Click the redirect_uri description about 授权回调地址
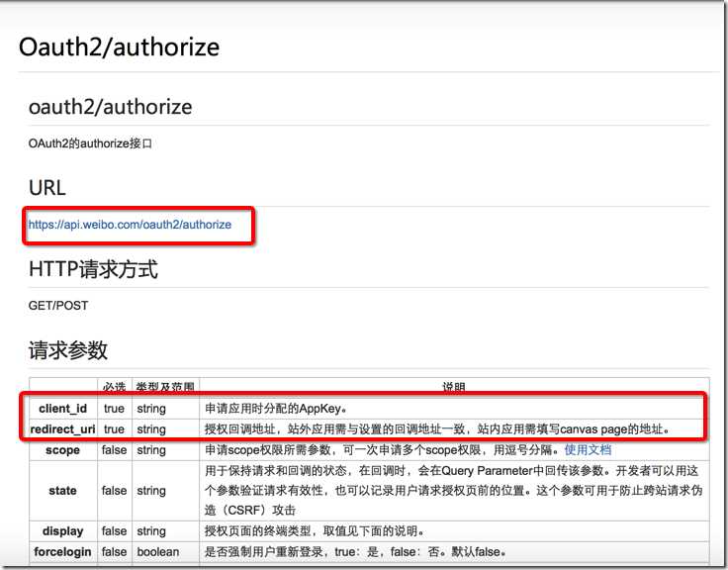728x570 pixels. coord(437,429)
